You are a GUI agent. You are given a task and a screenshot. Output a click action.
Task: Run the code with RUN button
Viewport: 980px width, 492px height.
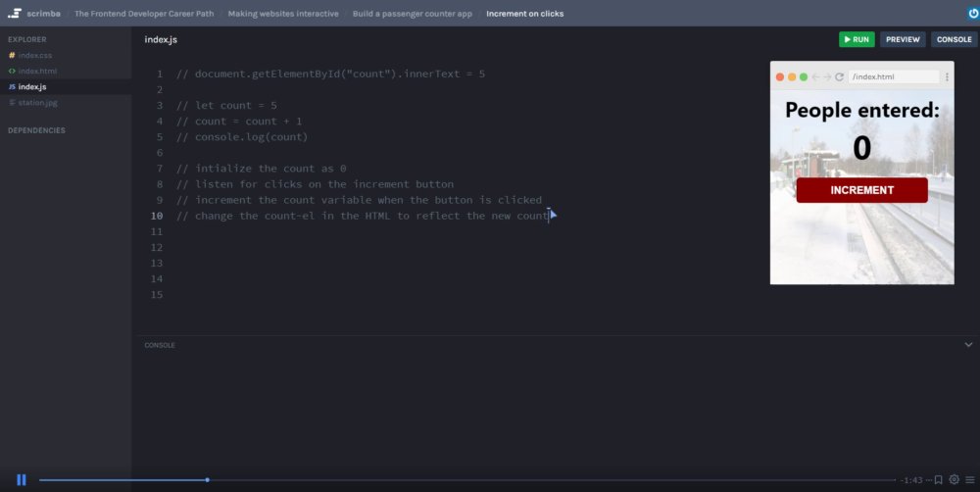click(x=857, y=39)
